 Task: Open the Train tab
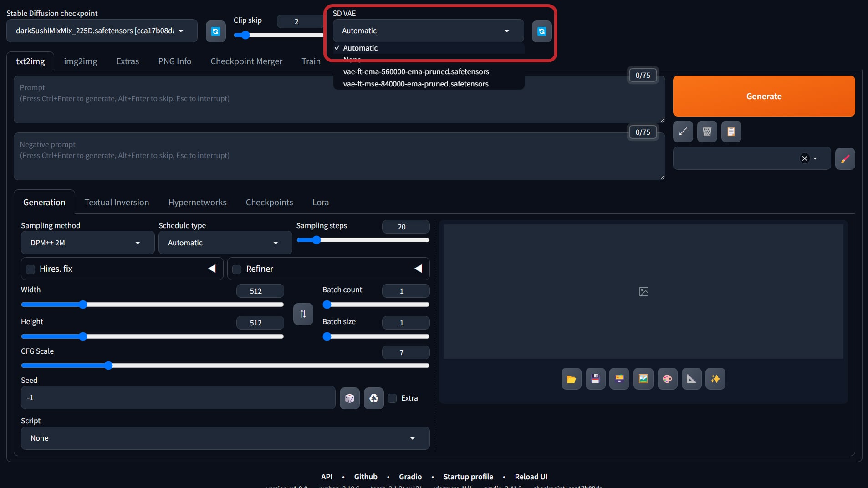(x=311, y=61)
